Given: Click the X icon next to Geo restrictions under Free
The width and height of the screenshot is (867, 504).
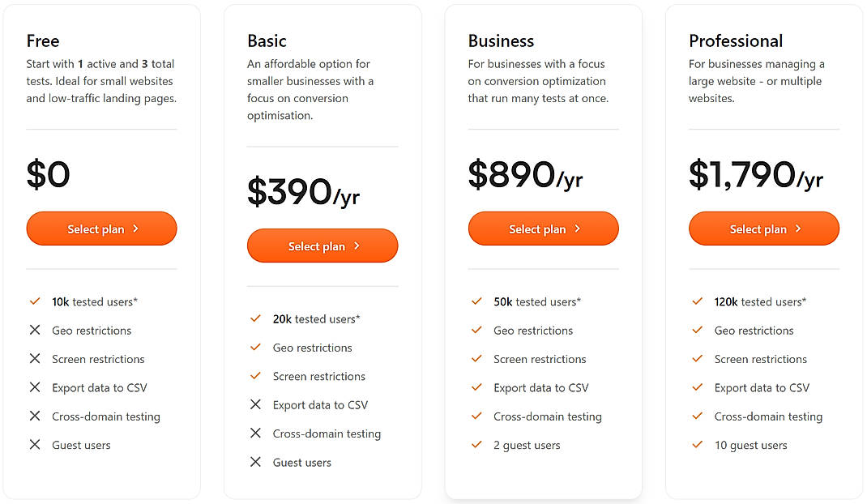Looking at the screenshot, I should click(x=35, y=331).
